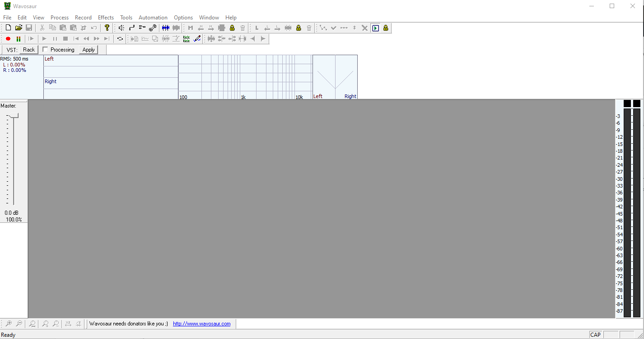Click the Fast Forward double-arrow button
This screenshot has width=644, height=339.
(x=96, y=39)
